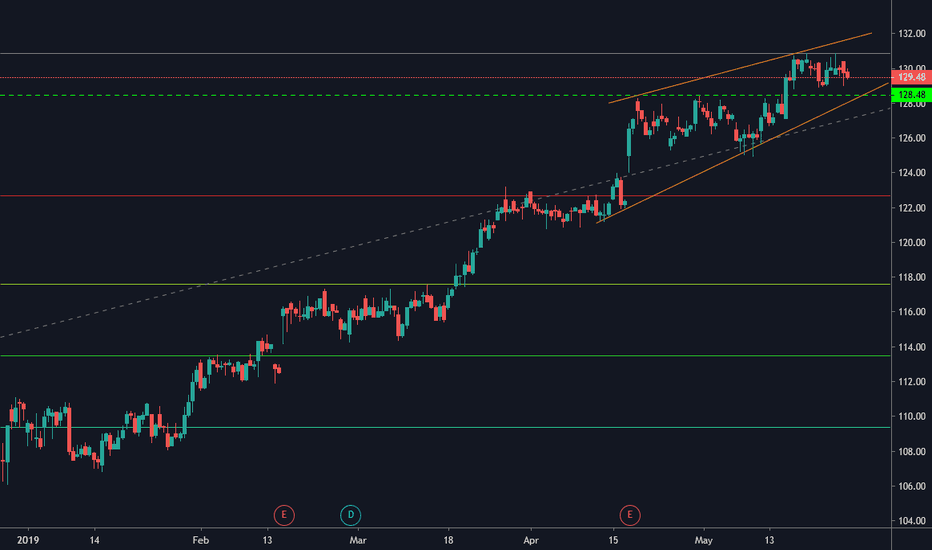Click the 126.00 price axis label
The width and height of the screenshot is (932, 550).
pyautogui.click(x=912, y=138)
